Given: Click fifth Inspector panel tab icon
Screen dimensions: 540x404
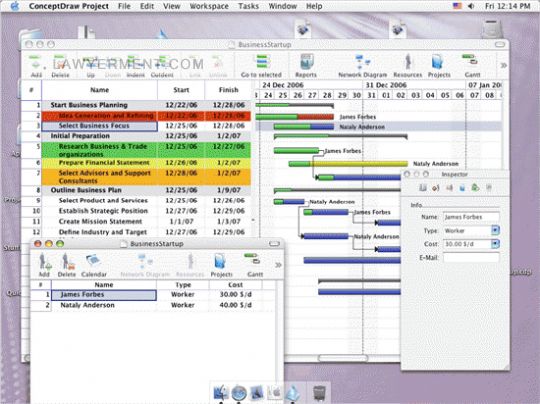Looking at the screenshot, I should [x=476, y=188].
